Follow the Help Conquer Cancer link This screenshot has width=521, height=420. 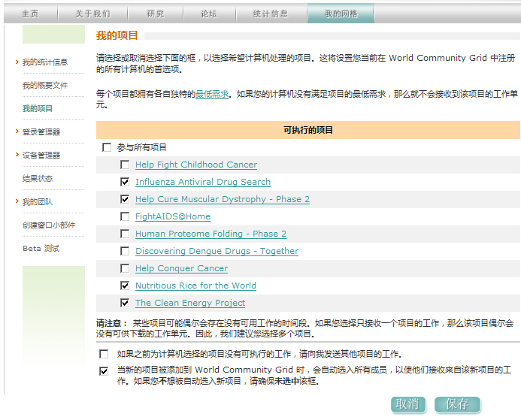point(181,268)
